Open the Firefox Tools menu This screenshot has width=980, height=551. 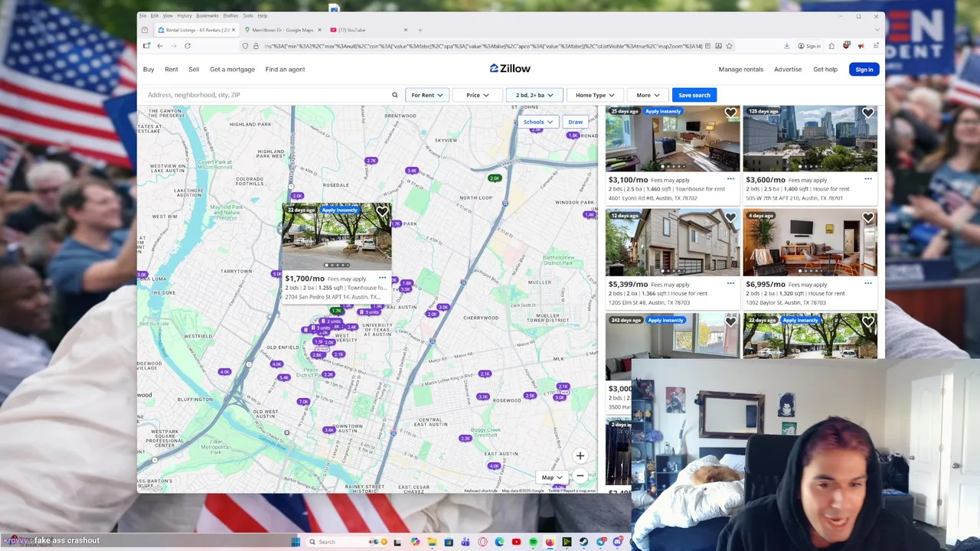coord(248,15)
